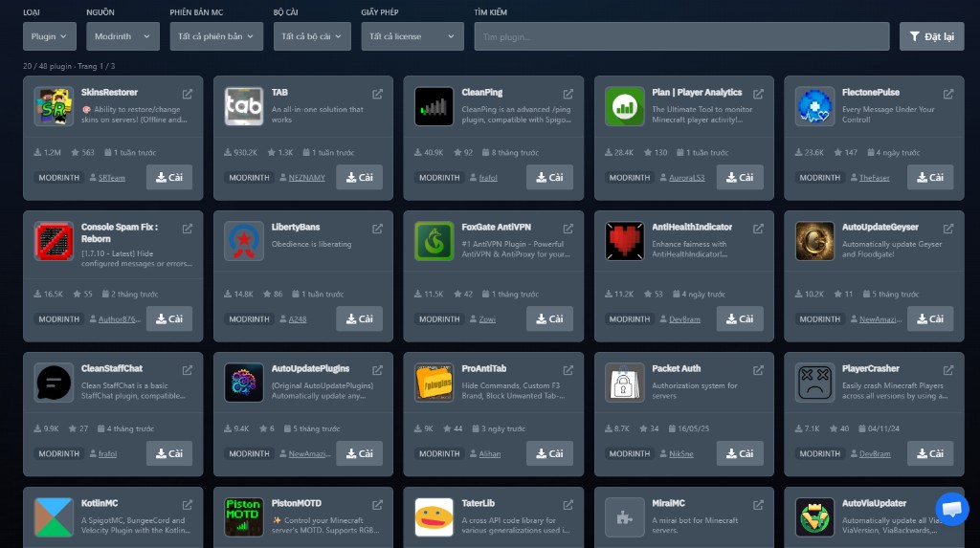Click the Packet Auth plugin title
This screenshot has width=980, height=548.
677,368
